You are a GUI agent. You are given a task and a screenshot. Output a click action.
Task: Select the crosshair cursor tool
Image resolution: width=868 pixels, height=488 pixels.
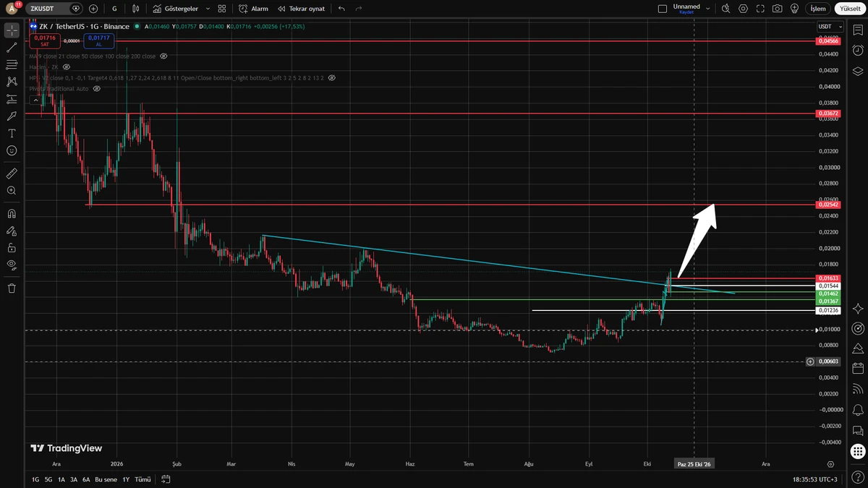tap(12, 30)
